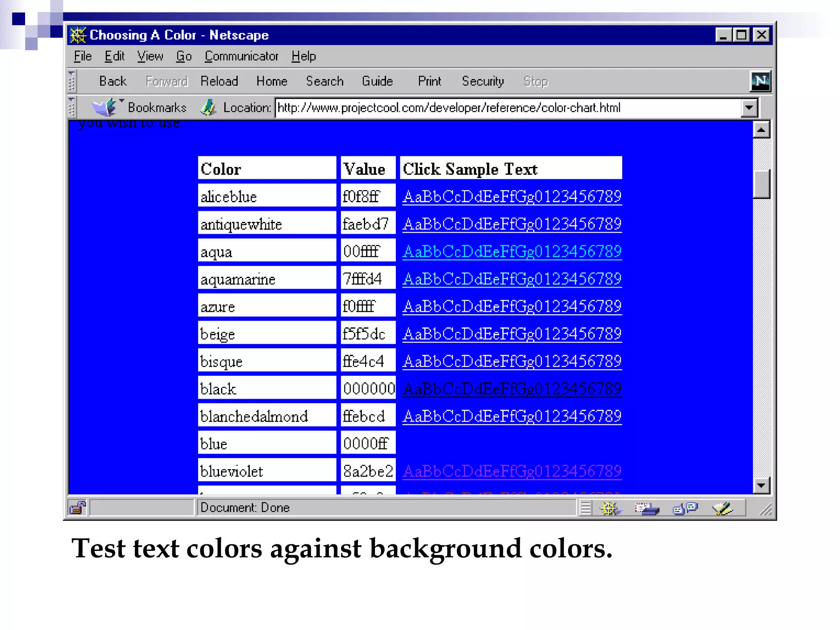
Task: Reload the current page
Action: 219,81
